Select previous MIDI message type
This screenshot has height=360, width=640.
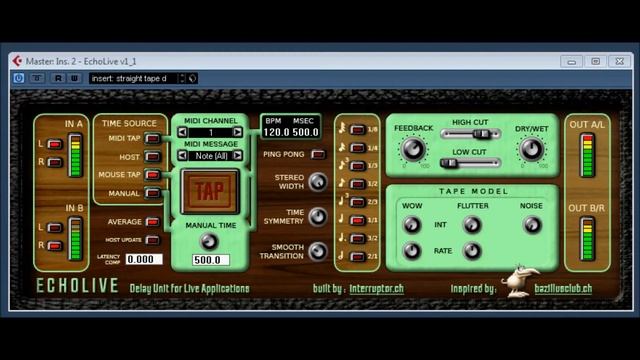pyautogui.click(x=182, y=156)
